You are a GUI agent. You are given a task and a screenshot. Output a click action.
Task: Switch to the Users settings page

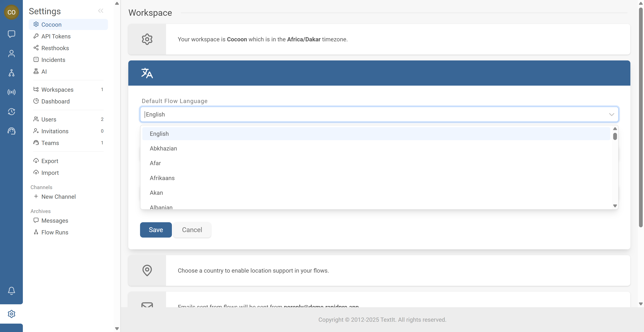48,119
